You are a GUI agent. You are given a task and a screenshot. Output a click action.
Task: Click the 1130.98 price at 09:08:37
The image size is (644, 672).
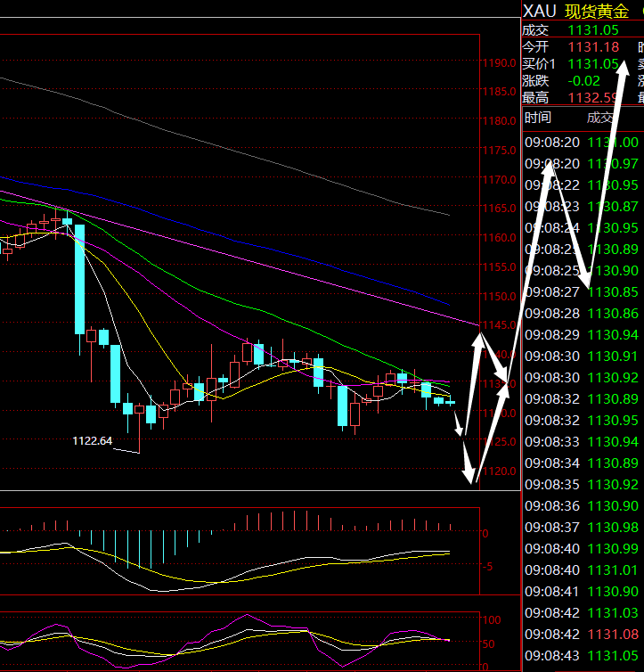pos(613,527)
